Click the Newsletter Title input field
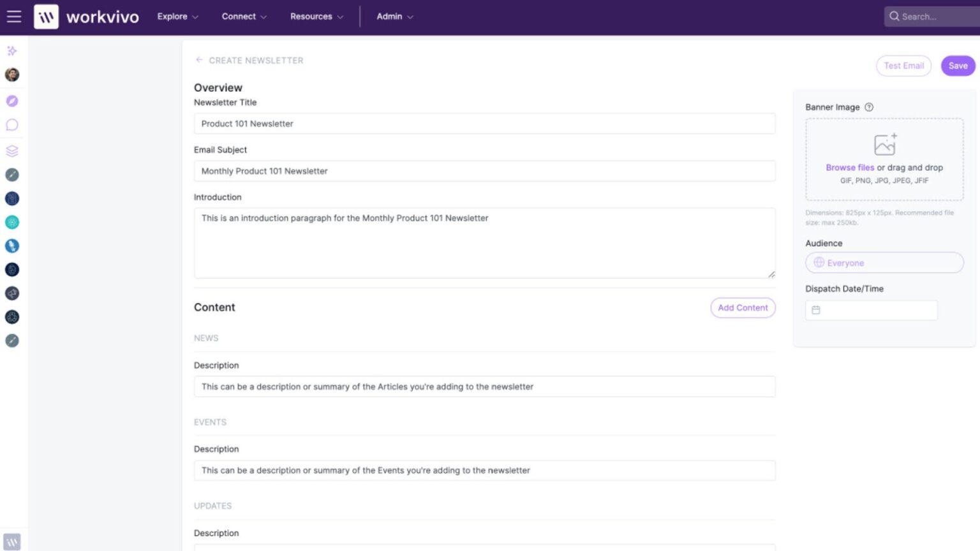 coord(484,123)
